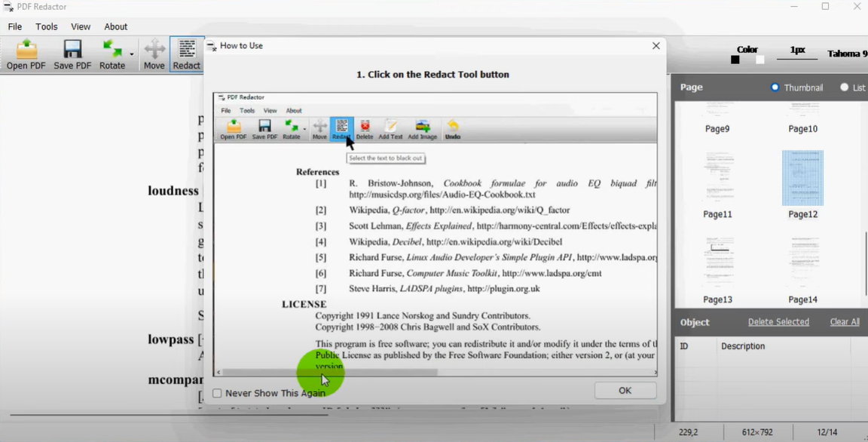The height and width of the screenshot is (442, 868).
Task: Click the 'loudness' heading in the document
Action: (173, 191)
